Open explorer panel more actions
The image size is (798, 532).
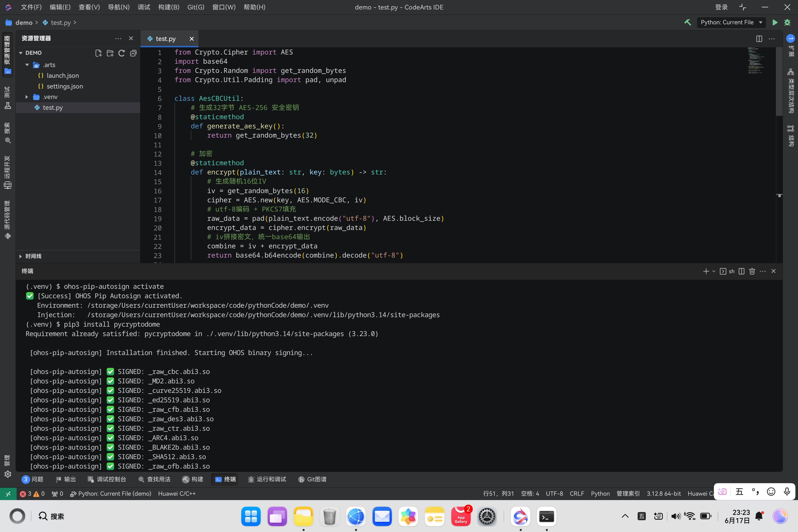118,38
